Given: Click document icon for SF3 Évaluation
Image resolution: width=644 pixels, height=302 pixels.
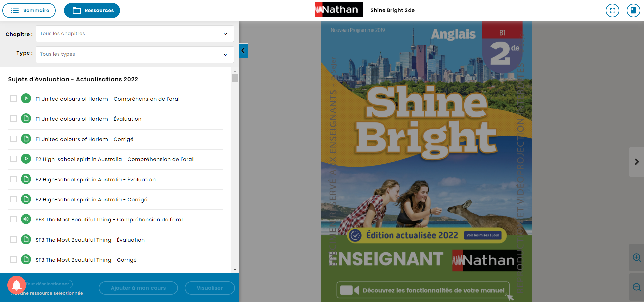Looking at the screenshot, I should [x=26, y=239].
